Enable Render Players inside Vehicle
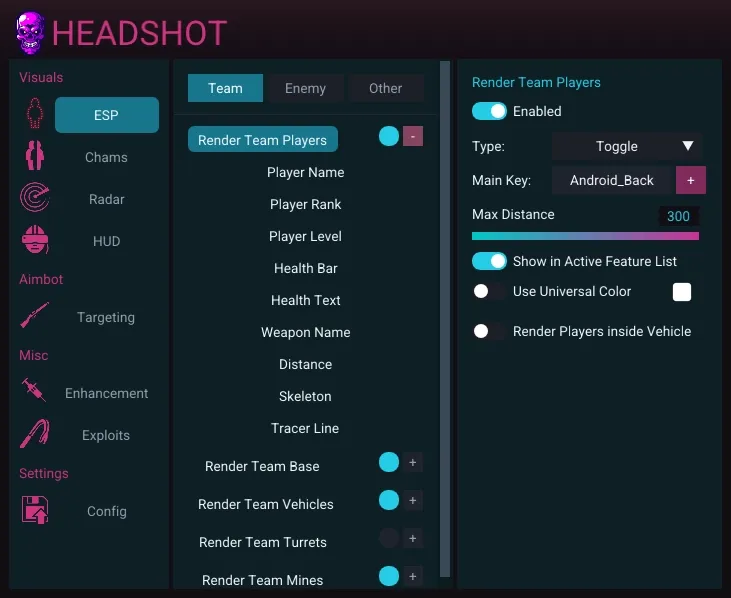 tap(489, 331)
